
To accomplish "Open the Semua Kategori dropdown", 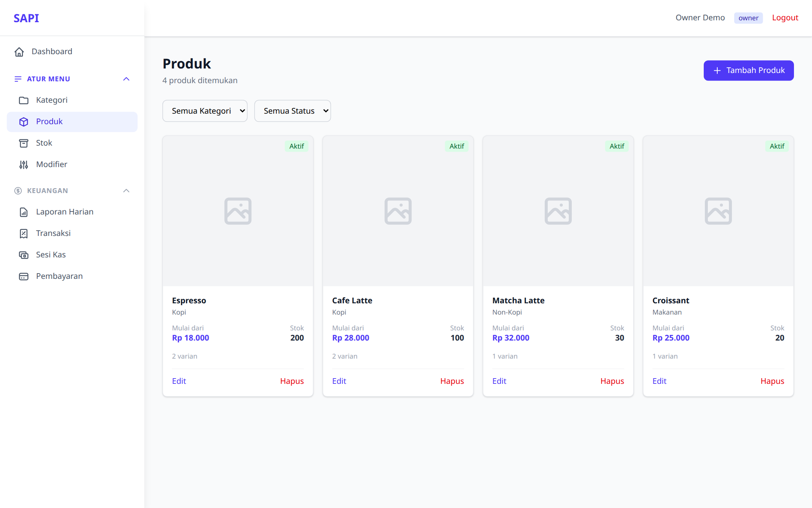I will 205,111.
